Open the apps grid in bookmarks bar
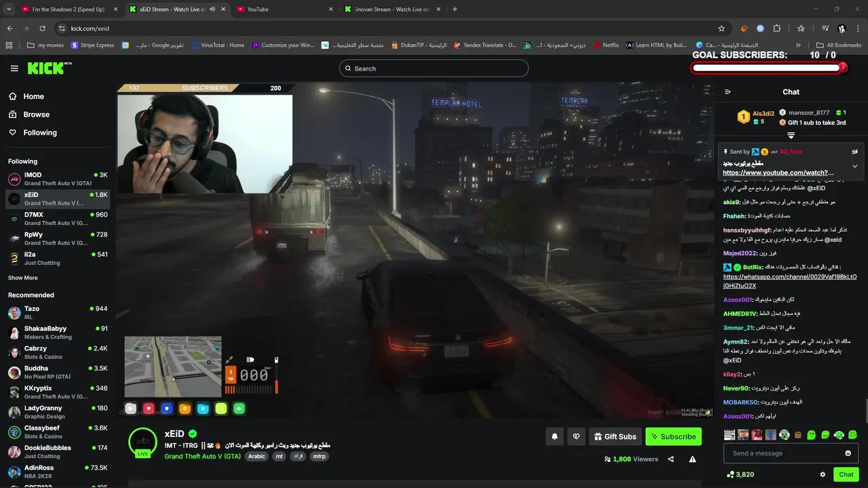 (x=9, y=45)
